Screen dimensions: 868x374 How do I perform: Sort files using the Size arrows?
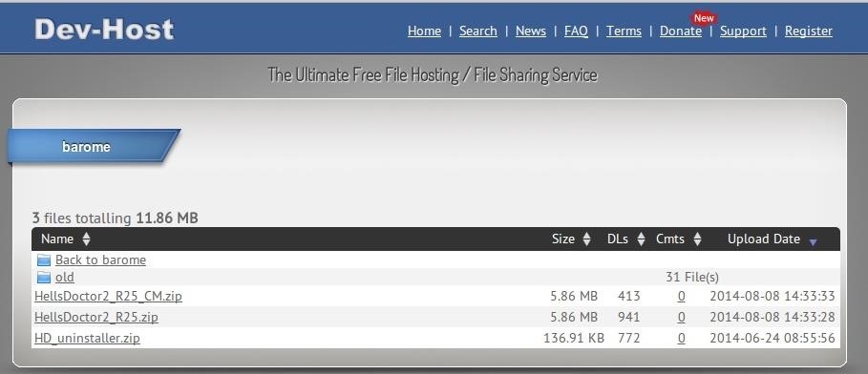(x=587, y=239)
